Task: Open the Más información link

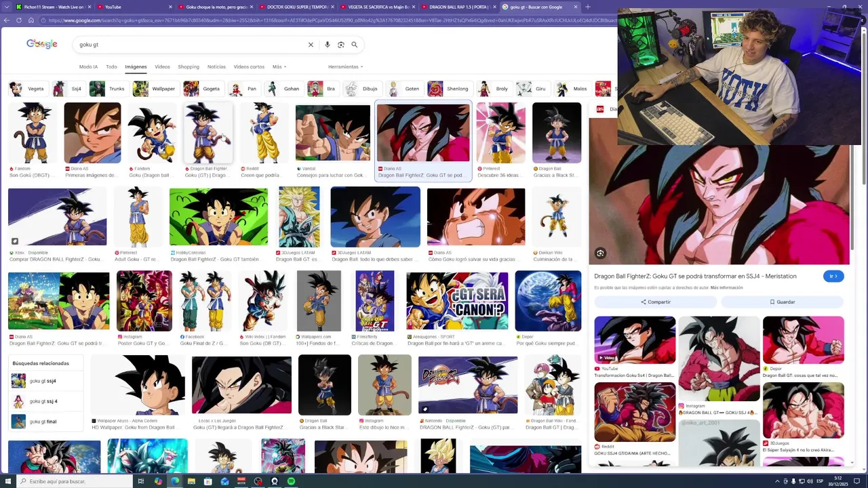Action: (x=726, y=288)
